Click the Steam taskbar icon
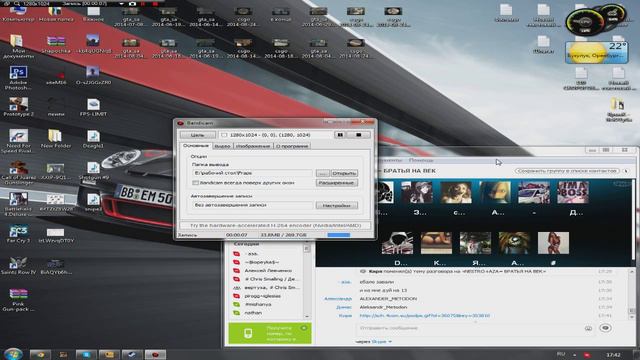This screenshot has height=360, width=640. point(131,355)
